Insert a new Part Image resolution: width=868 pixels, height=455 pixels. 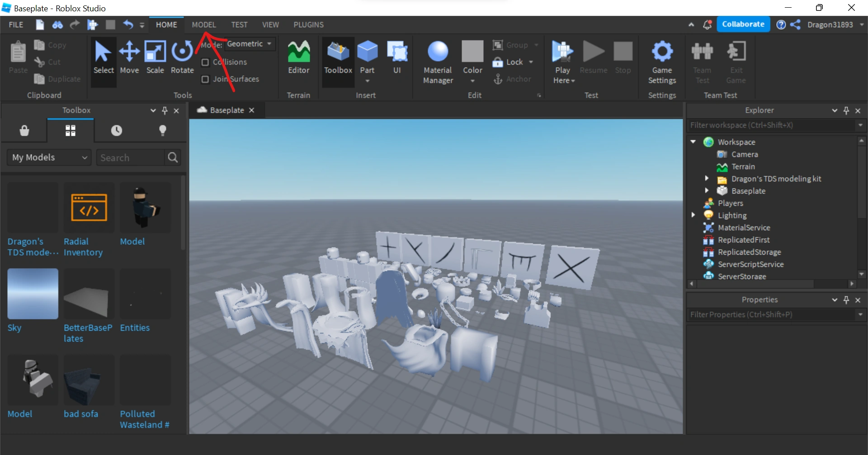pyautogui.click(x=367, y=56)
